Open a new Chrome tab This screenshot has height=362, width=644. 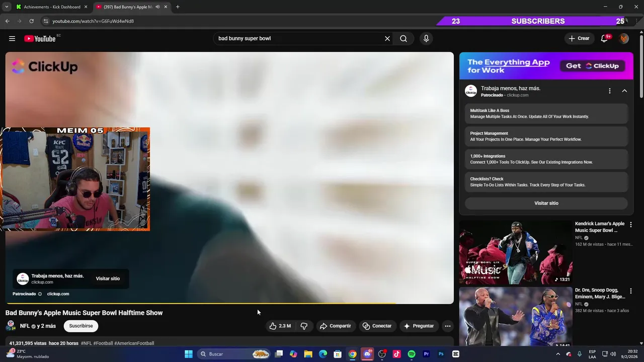[x=178, y=7]
